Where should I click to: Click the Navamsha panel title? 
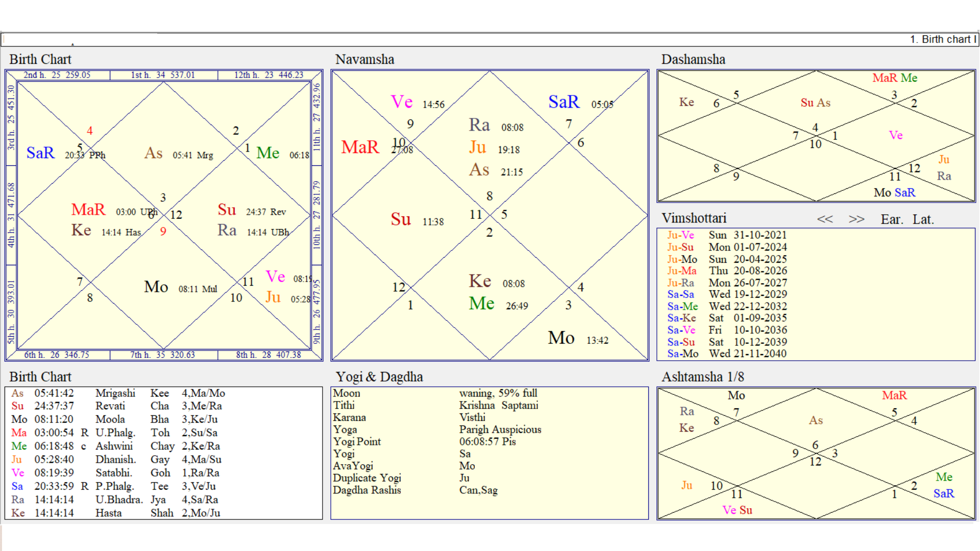(x=364, y=59)
